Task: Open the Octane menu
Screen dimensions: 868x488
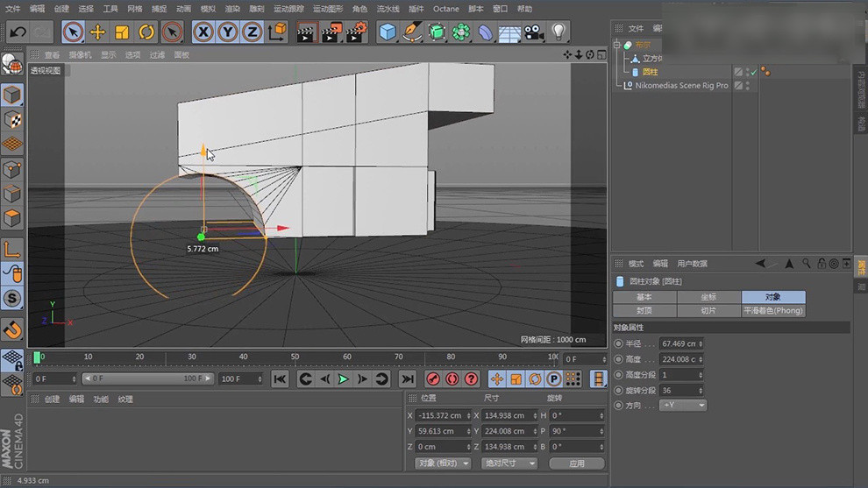Action: point(445,9)
